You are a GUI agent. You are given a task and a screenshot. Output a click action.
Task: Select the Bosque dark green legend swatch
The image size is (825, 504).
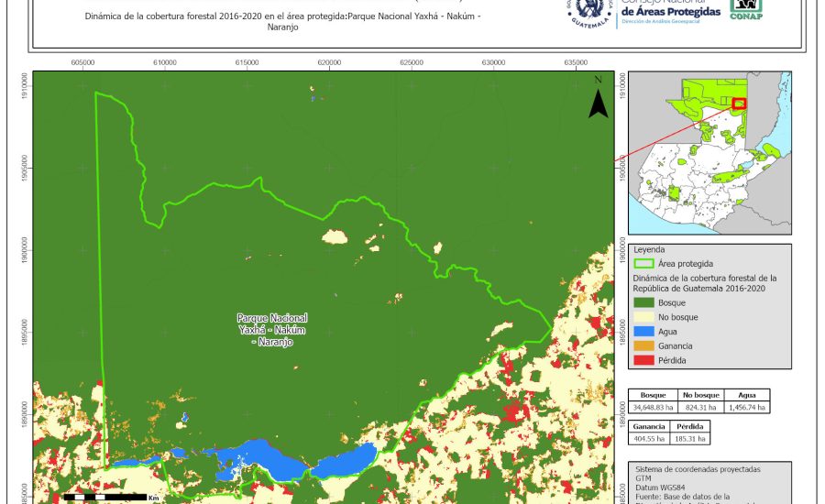(643, 301)
